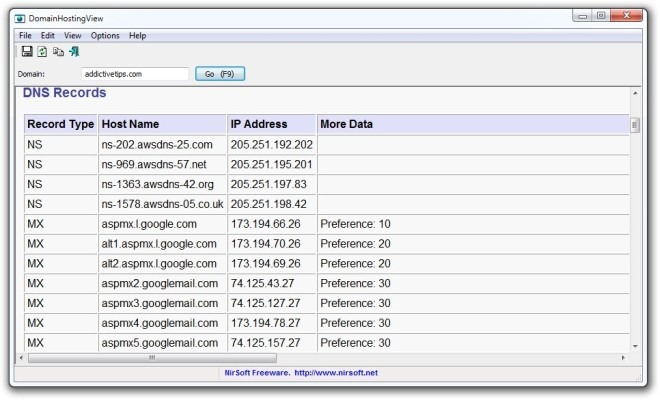Select host aspmx3.googlemail.com

pyautogui.click(x=160, y=303)
